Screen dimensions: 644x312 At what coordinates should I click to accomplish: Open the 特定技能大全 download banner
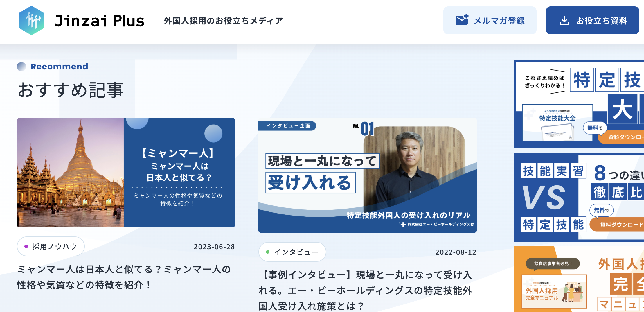pos(579,104)
